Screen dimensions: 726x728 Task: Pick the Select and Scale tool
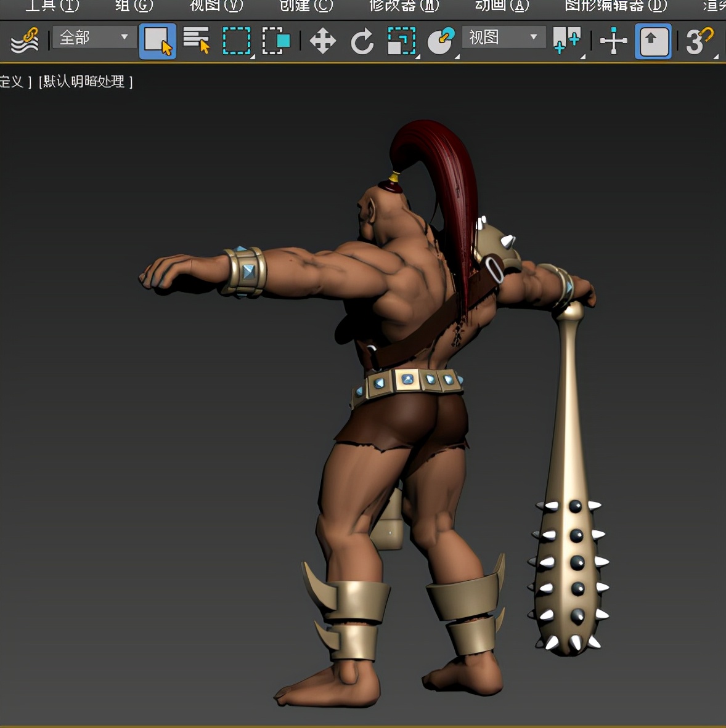401,41
